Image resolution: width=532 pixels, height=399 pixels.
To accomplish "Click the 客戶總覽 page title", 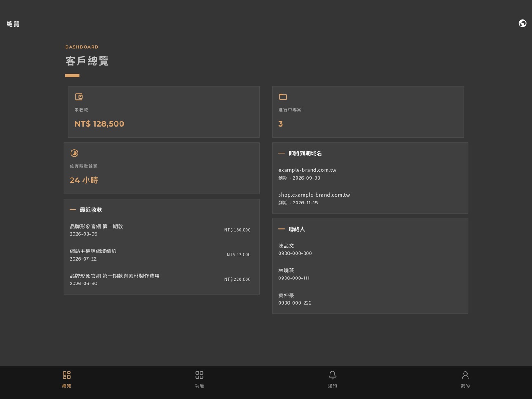I will [x=87, y=61].
